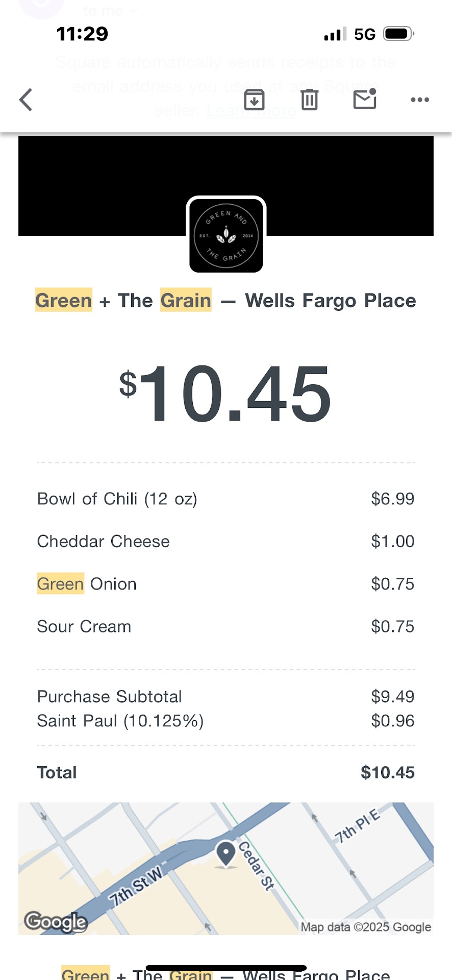Expand the "to me" recipient details
452x980 pixels.
coord(110,10)
